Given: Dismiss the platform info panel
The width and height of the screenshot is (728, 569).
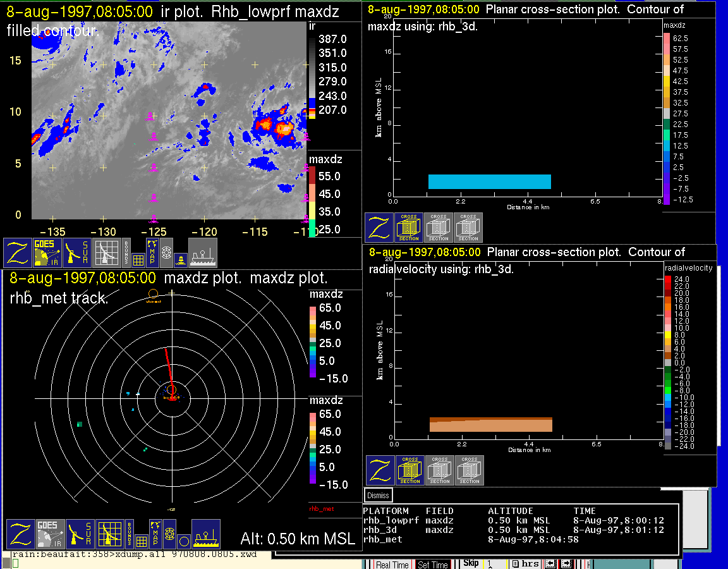Looking at the screenshot, I should [378, 496].
